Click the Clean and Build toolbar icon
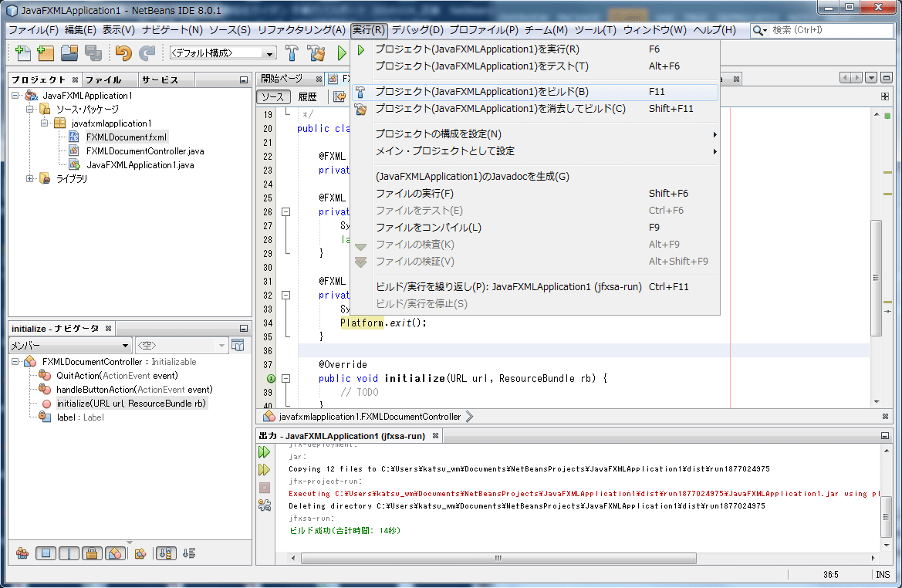This screenshot has height=588, width=902. [316, 53]
